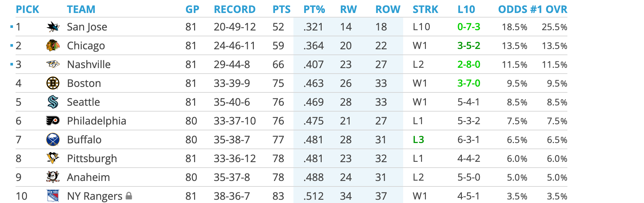Click the Pittsburgh Penguins logo
Viewport: 644px width, 203px height.
(x=53, y=159)
